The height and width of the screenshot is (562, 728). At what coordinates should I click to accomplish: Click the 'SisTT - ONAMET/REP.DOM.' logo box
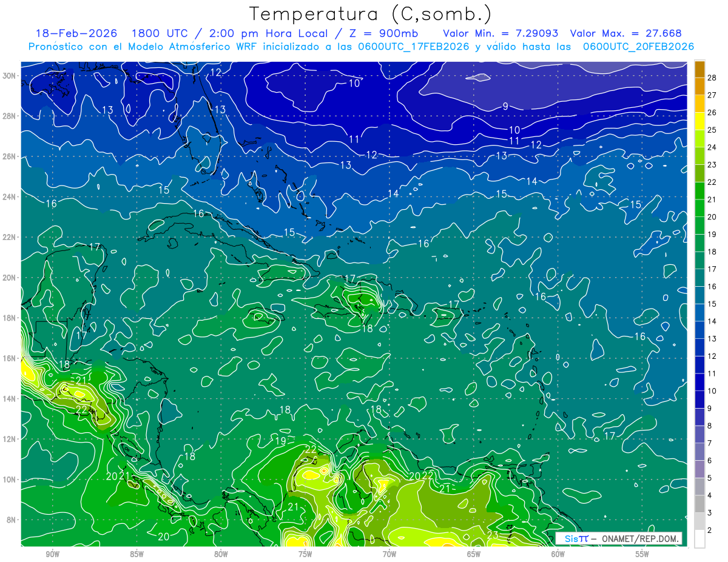619,538
